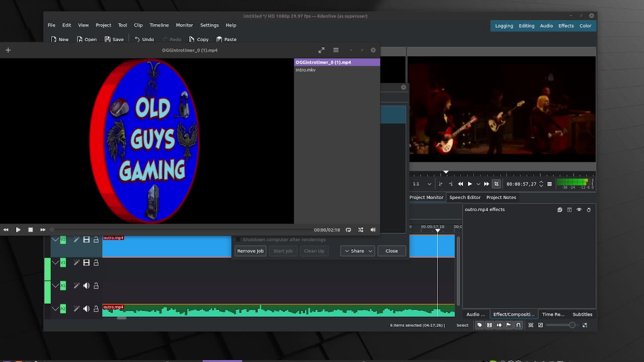The image size is (644, 362).
Task: Click the Remove Job button
Action: (x=250, y=251)
